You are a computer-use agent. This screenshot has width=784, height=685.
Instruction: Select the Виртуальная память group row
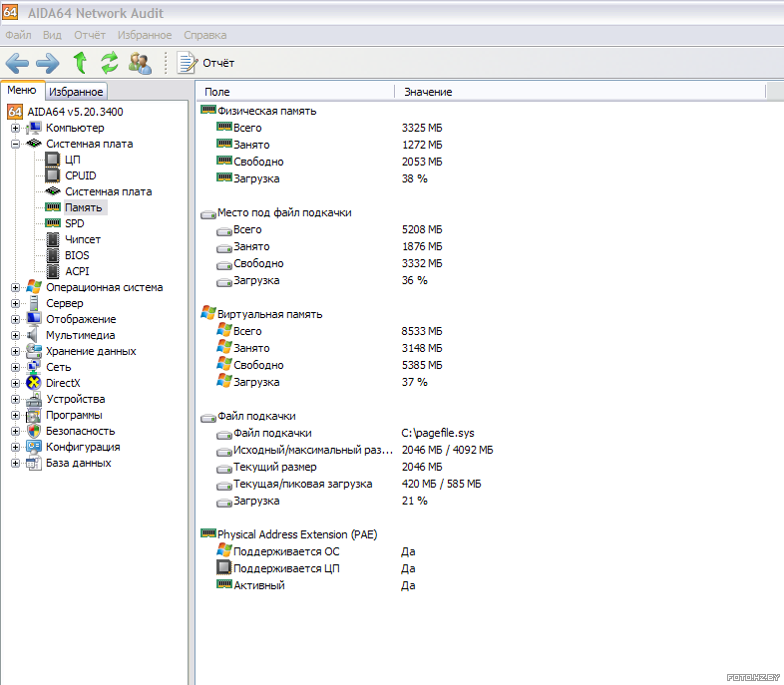261,314
